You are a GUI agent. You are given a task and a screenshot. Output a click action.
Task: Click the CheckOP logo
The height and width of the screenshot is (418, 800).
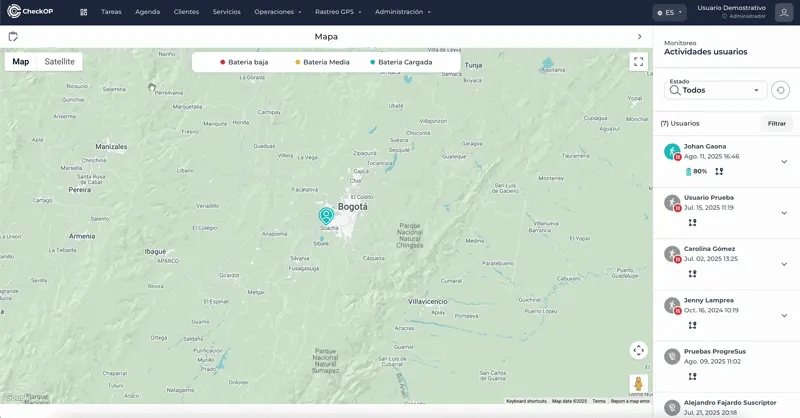coord(30,11)
